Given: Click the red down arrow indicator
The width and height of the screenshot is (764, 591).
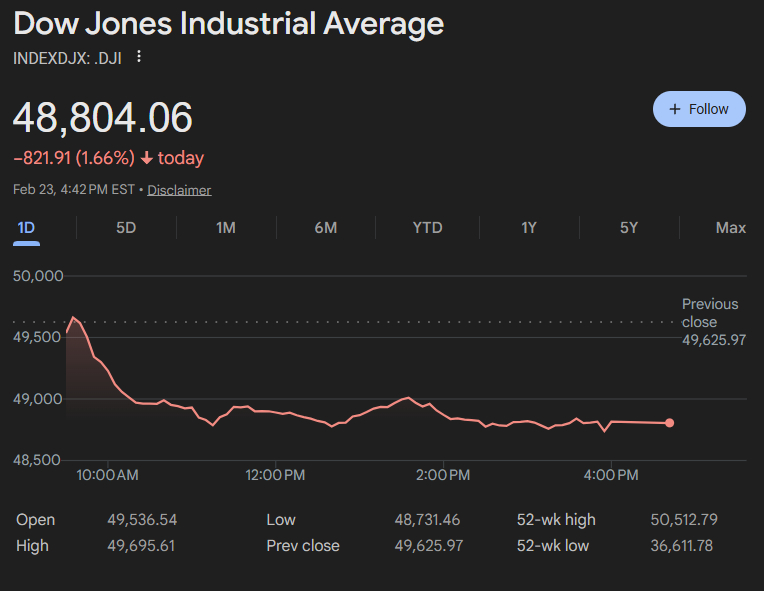Looking at the screenshot, I should pos(147,158).
